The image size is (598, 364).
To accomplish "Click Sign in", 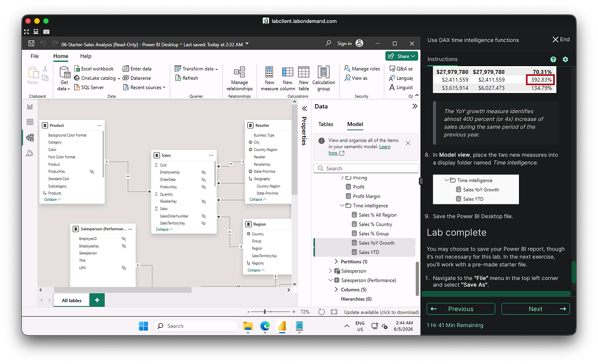I will pyautogui.click(x=344, y=44).
